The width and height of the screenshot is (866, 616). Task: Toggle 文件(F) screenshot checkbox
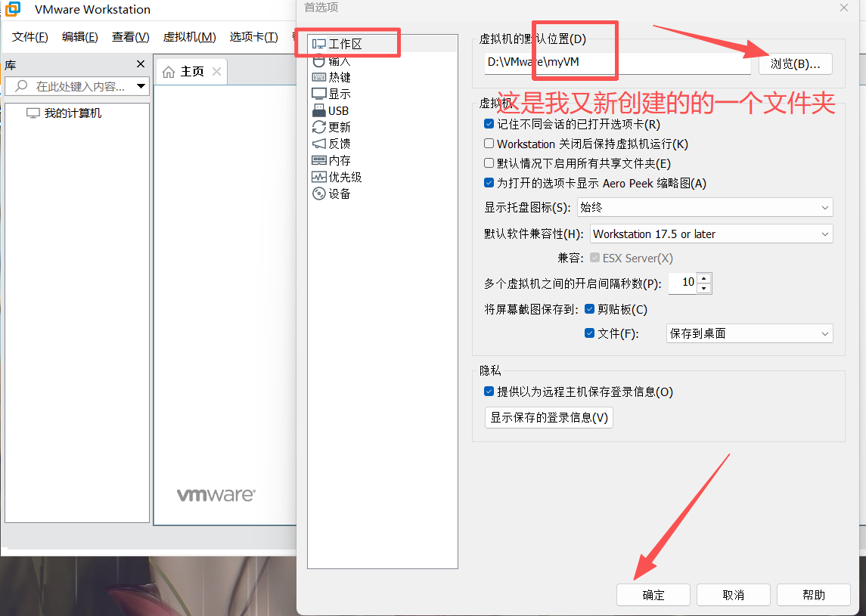coord(589,333)
